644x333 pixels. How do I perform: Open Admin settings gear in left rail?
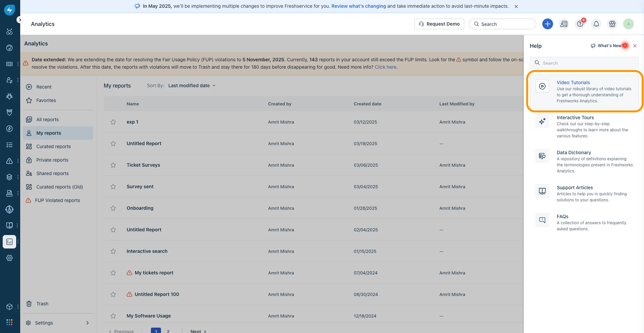(9, 258)
